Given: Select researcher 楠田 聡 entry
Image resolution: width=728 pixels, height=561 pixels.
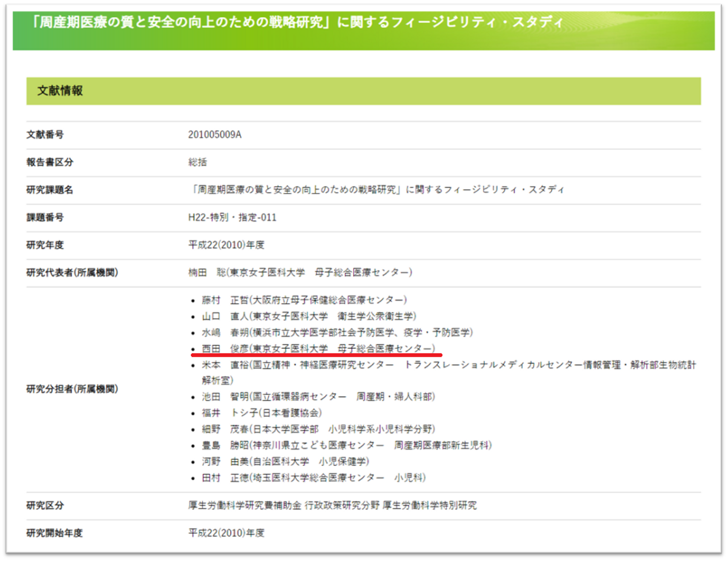Looking at the screenshot, I should 300,272.
